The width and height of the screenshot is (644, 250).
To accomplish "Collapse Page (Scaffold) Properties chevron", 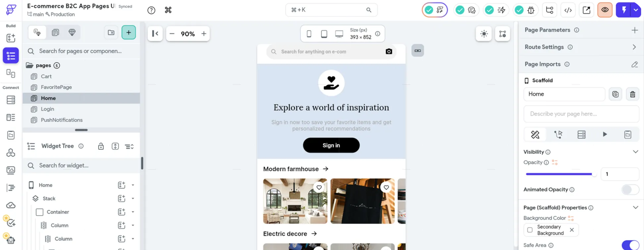I will coord(635,208).
